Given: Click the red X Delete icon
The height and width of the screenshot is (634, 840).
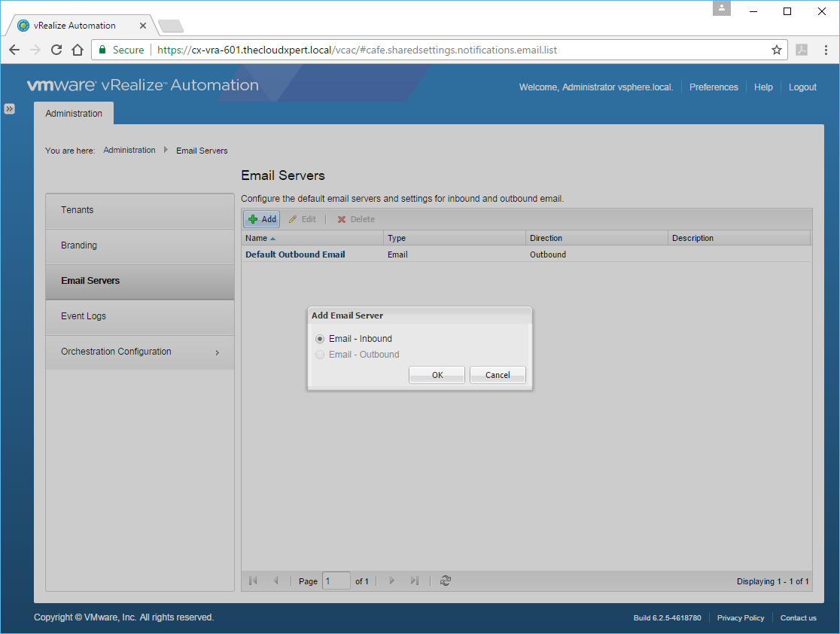Looking at the screenshot, I should coord(342,219).
